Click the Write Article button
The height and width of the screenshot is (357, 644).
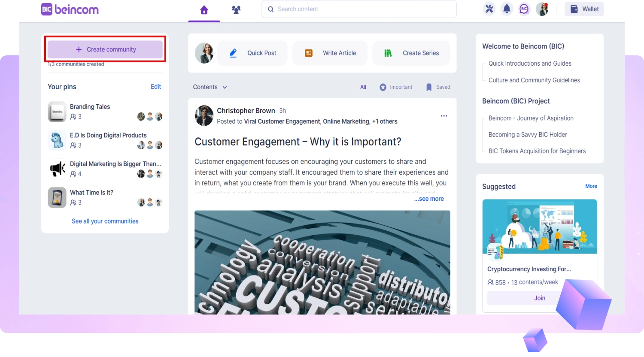pyautogui.click(x=330, y=53)
